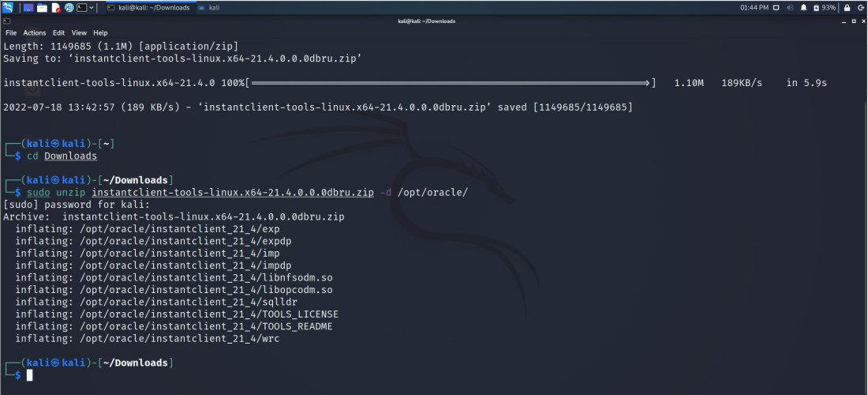Click the 01:44 PM clock

[x=754, y=7]
